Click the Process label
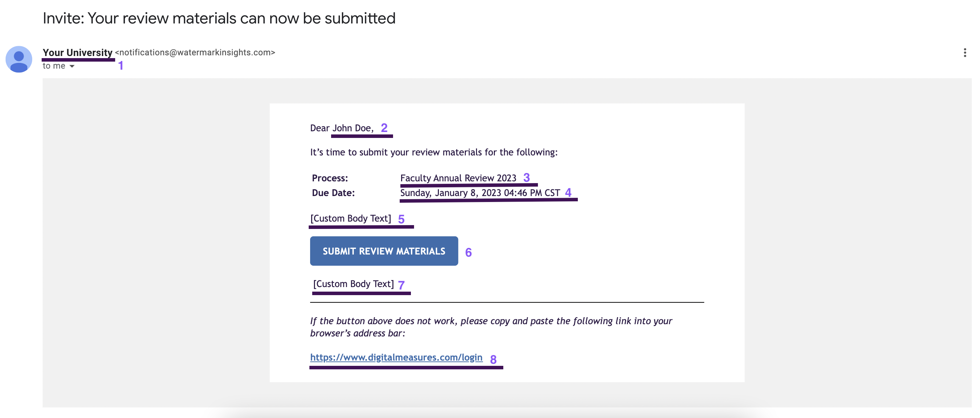Viewport: 980px width, 418px height. point(329,178)
